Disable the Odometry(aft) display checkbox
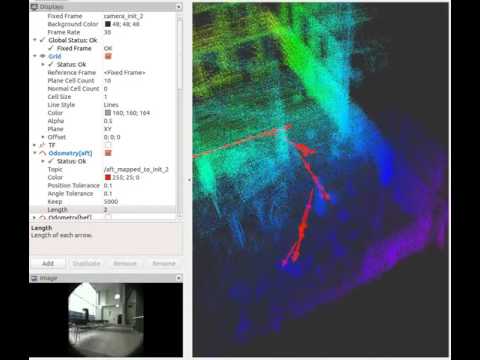The height and width of the screenshot is (360, 480). point(108,153)
